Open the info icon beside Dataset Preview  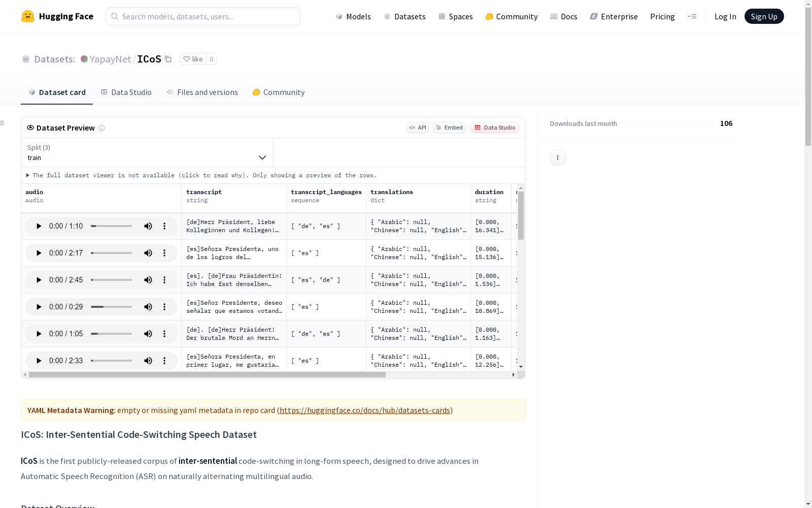101,128
